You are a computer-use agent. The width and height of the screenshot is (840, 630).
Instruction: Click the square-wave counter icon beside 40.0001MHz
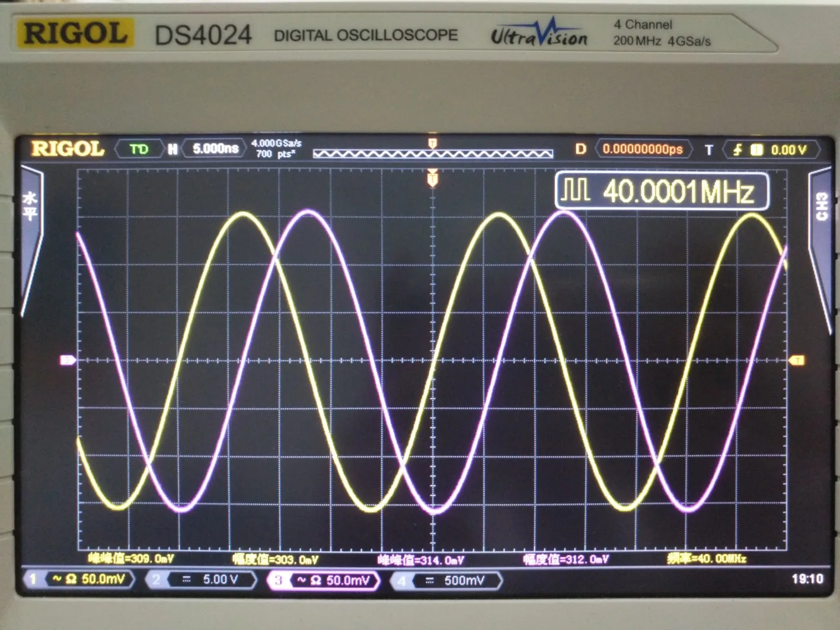point(575,190)
